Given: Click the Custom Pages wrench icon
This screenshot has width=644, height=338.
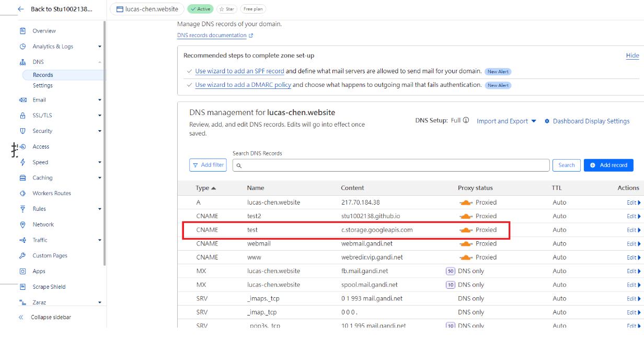Looking at the screenshot, I should tap(22, 256).
